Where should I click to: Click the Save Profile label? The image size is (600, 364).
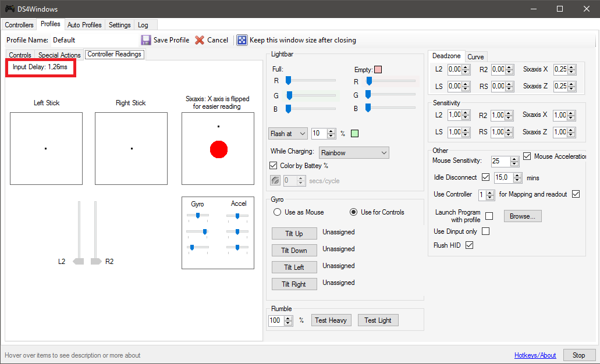[172, 40]
